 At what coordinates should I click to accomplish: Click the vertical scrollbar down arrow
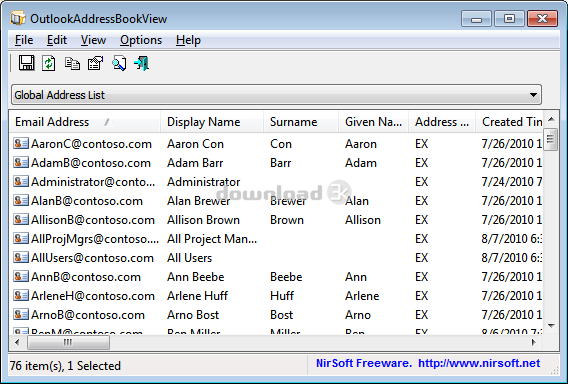(x=551, y=326)
